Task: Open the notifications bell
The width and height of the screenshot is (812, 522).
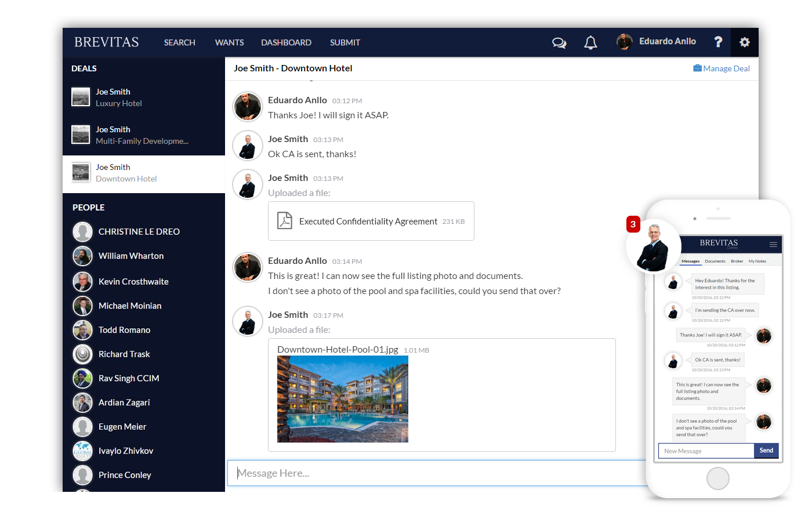Action: pos(590,43)
